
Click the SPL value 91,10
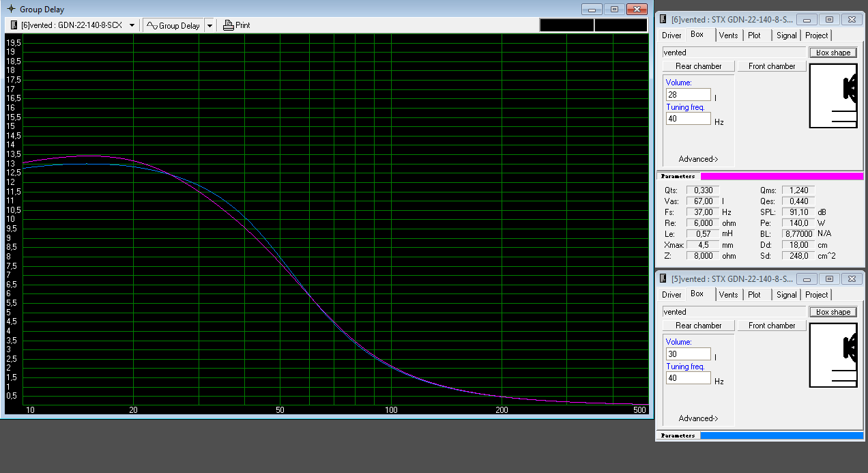pyautogui.click(x=798, y=212)
